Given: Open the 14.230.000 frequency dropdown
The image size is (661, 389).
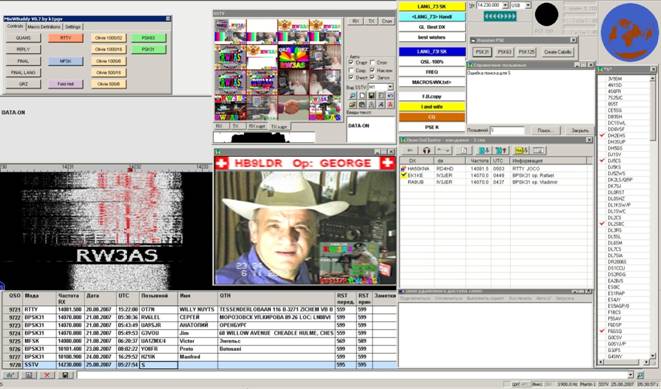Looking at the screenshot, I should click(x=505, y=5).
